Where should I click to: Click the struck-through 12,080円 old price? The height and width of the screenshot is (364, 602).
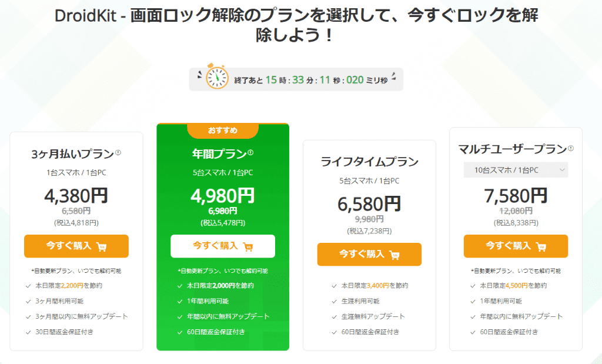click(516, 211)
